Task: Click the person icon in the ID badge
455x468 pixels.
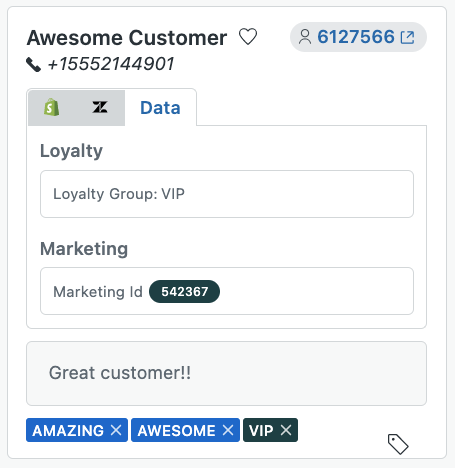Action: pos(305,37)
